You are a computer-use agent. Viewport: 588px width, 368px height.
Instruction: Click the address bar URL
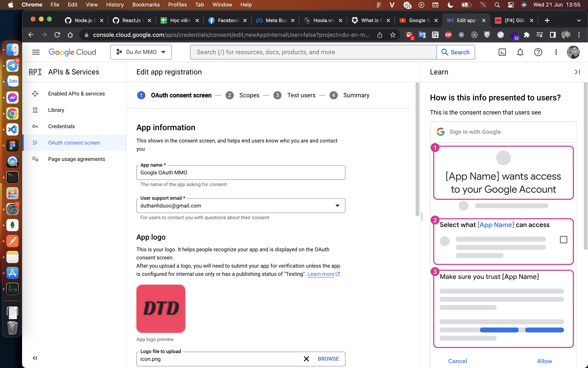click(231, 35)
